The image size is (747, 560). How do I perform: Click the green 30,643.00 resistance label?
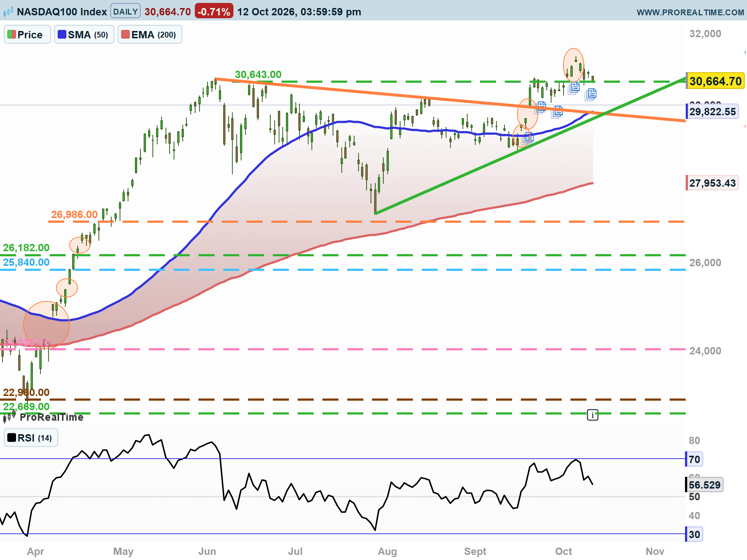coord(258,74)
